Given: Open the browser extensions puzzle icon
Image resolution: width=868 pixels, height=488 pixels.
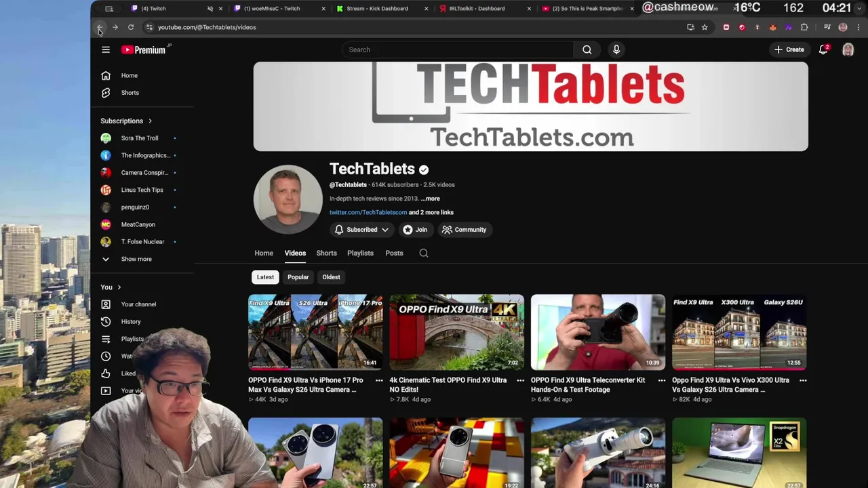Looking at the screenshot, I should pos(804,27).
